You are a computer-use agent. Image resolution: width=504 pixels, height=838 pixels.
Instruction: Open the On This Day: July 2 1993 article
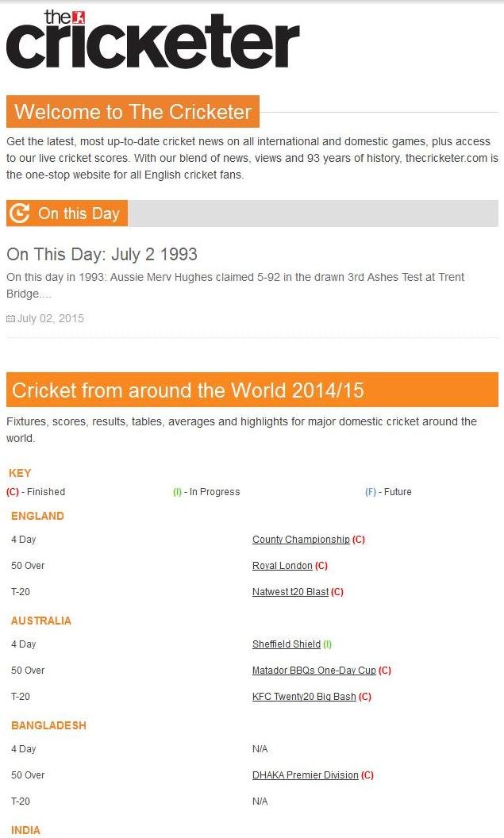(102, 255)
